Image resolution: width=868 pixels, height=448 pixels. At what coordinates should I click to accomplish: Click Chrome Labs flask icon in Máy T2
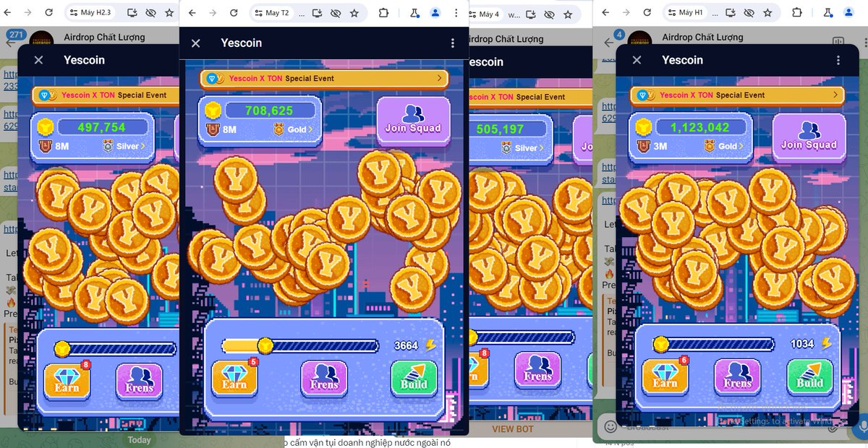click(414, 13)
